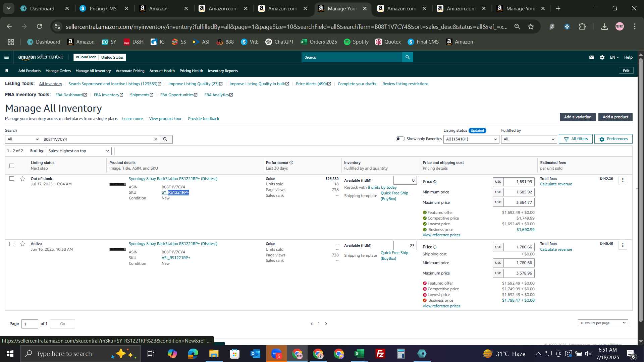This screenshot has width=644, height=362.
Task: Open more actions for SY_RS1221RP+ listing
Action: [623, 180]
